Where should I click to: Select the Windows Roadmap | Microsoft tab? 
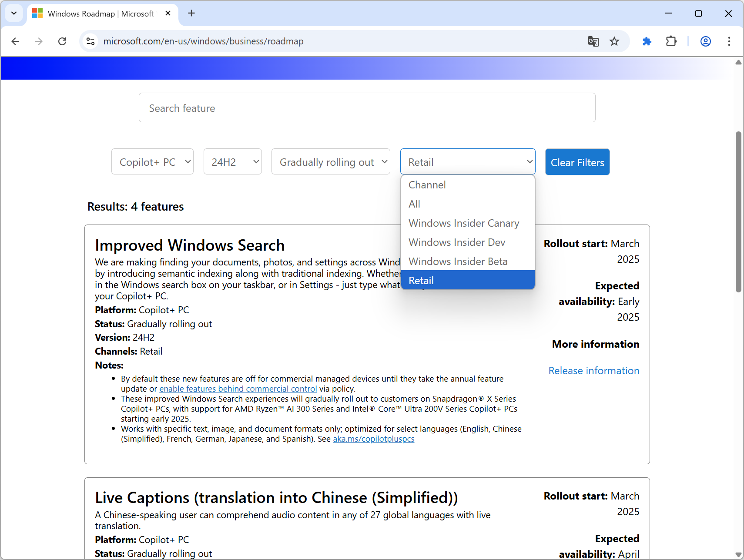point(103,13)
